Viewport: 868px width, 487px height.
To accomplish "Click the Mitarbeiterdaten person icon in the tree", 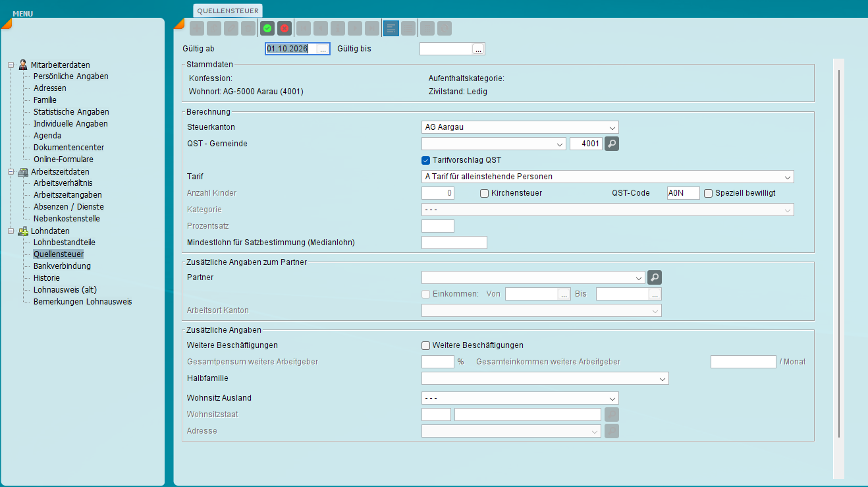I will click(x=23, y=65).
